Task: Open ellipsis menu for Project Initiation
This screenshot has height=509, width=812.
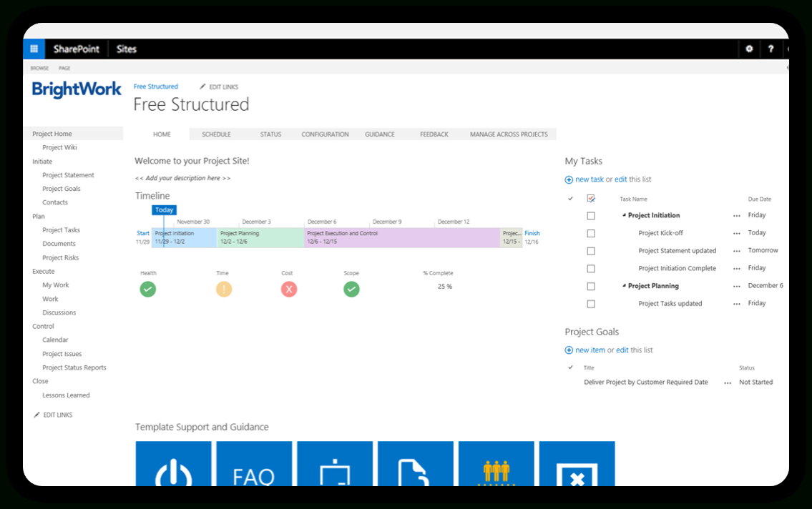Action: (x=737, y=216)
